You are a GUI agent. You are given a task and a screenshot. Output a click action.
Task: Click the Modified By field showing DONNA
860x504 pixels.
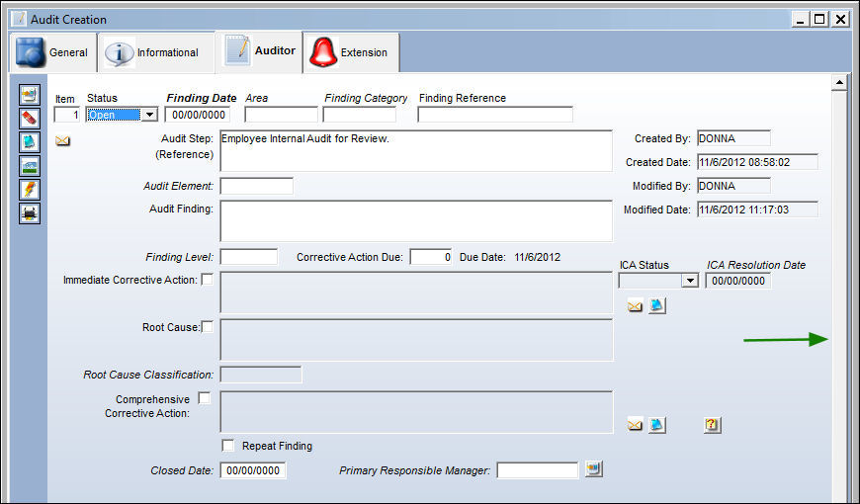click(733, 186)
